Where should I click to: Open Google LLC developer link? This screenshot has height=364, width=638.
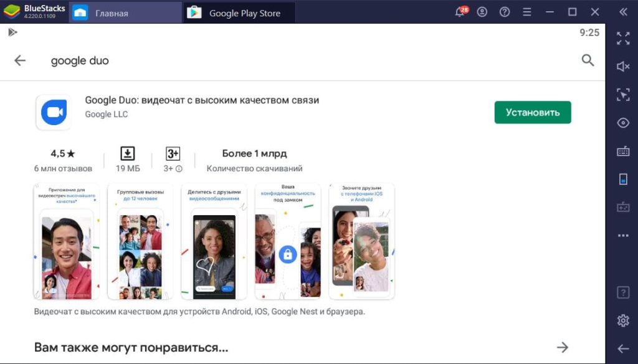coord(106,114)
